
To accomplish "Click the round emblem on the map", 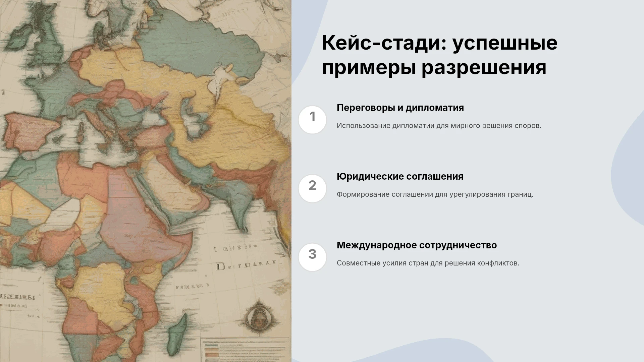I will [x=258, y=314].
